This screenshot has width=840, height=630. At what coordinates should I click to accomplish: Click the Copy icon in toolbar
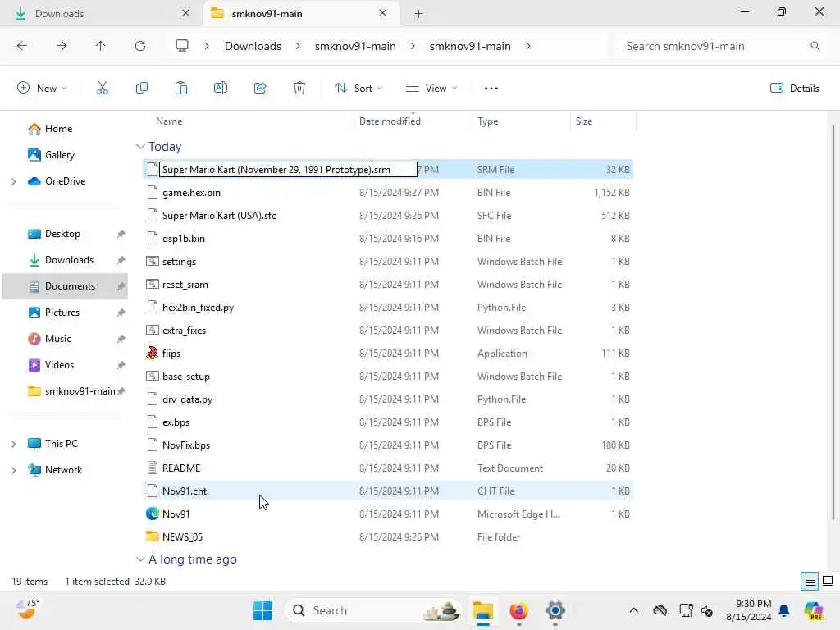pyautogui.click(x=141, y=89)
